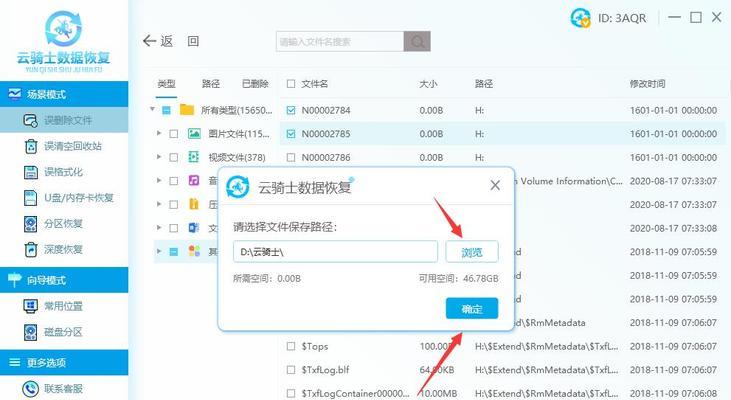Expand the document files tree node
Image resolution: width=731 pixels, height=400 pixels.
(x=159, y=228)
